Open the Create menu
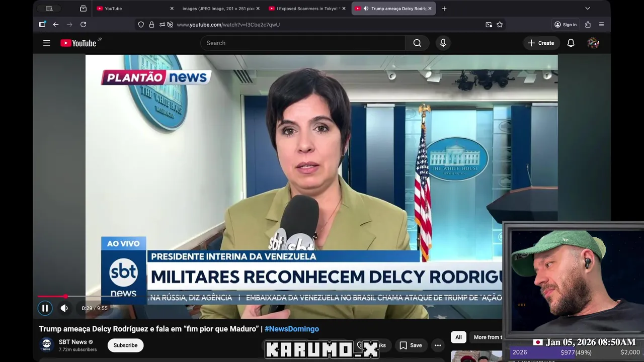The width and height of the screenshot is (644, 362). (x=541, y=43)
